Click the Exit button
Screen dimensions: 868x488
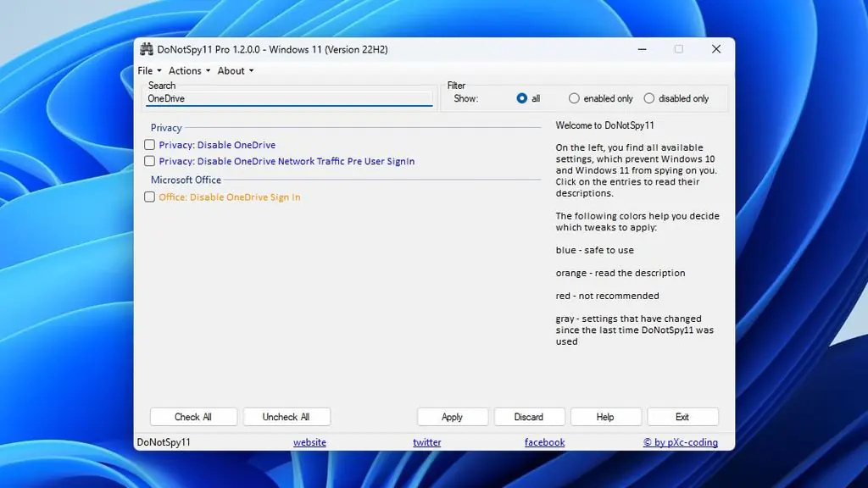tap(682, 417)
